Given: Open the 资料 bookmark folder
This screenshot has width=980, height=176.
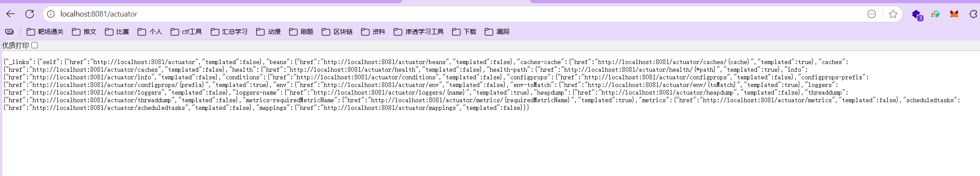Looking at the screenshot, I should pos(373,32).
